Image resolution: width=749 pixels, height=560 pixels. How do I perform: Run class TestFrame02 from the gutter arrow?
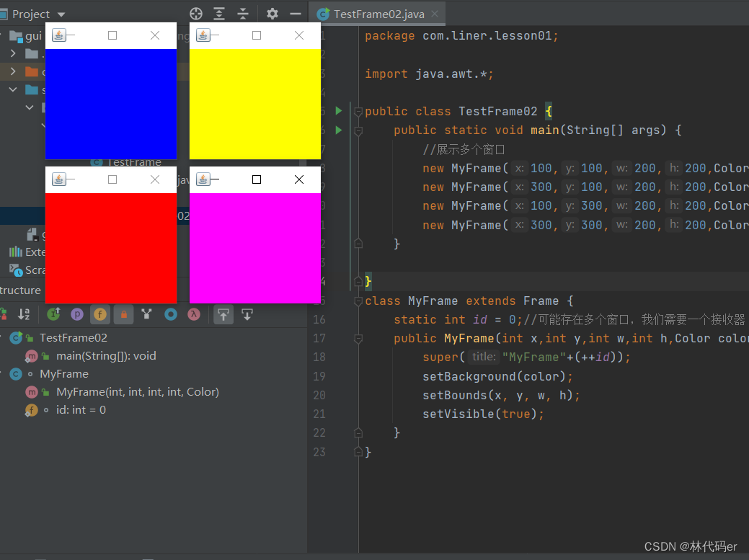pos(339,111)
